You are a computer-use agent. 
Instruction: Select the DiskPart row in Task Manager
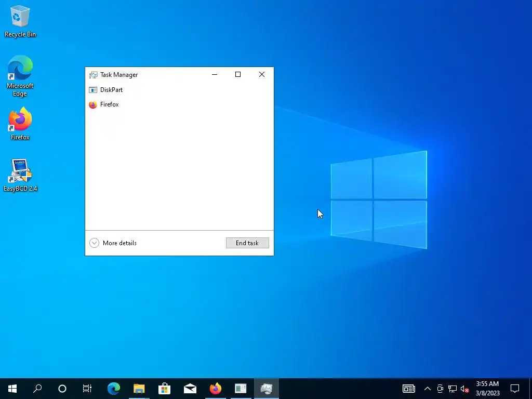click(x=179, y=90)
